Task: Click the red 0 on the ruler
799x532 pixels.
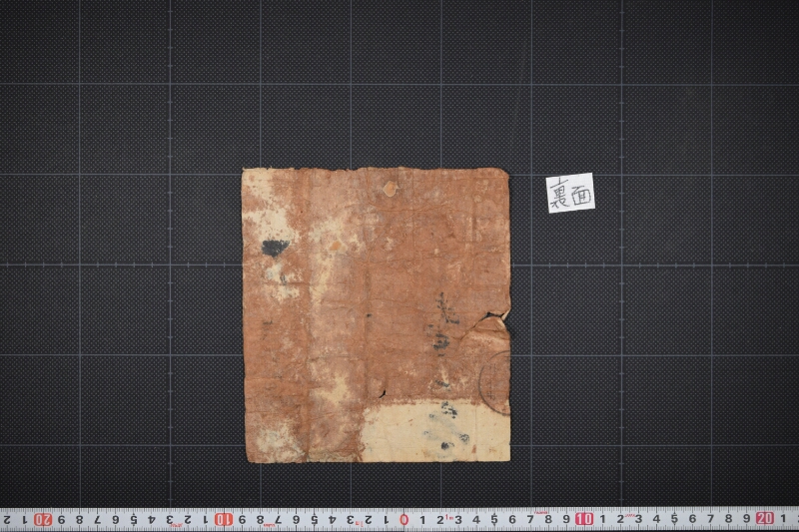Action: [404, 520]
